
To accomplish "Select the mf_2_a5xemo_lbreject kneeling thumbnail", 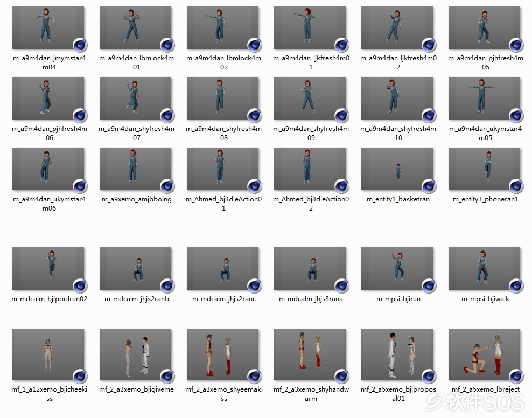I will pyautogui.click(x=484, y=354).
